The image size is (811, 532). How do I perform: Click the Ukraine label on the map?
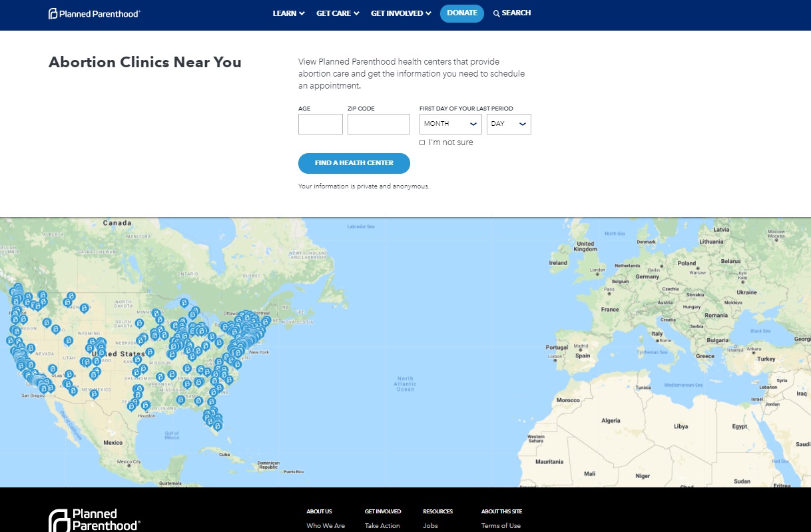746,292
